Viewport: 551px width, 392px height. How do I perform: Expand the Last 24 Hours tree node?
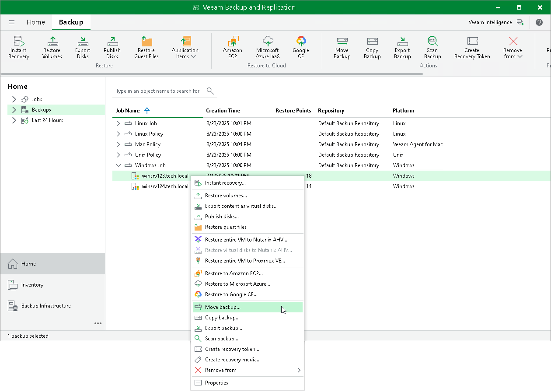point(14,120)
